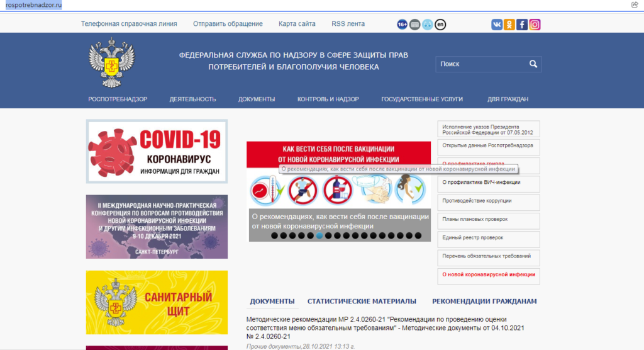Open the VK social network icon
This screenshot has width=644, height=350.
(497, 25)
